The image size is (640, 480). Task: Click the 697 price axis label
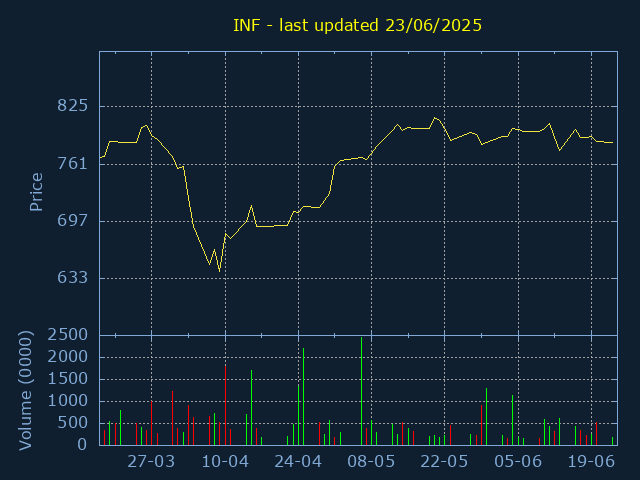click(x=73, y=220)
